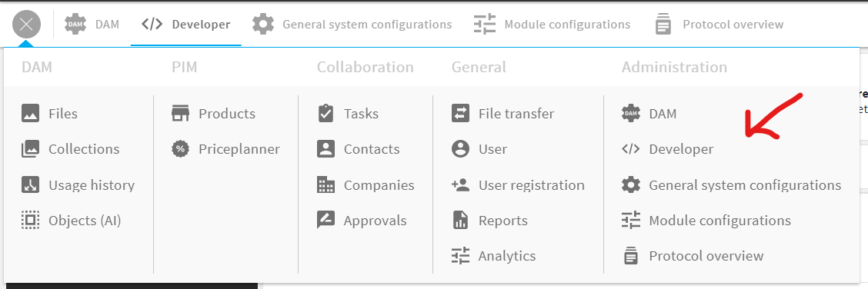This screenshot has height=289, width=868.
Task: Click the Products storefront icon
Action: pos(181,113)
